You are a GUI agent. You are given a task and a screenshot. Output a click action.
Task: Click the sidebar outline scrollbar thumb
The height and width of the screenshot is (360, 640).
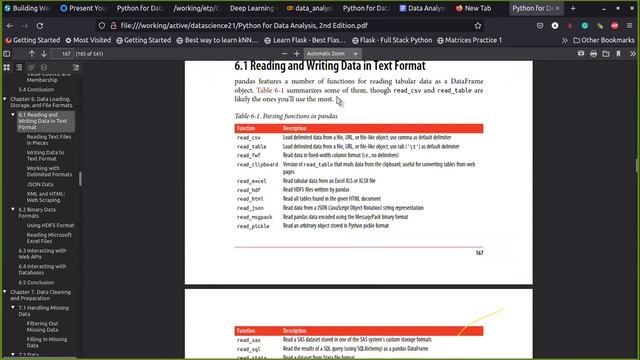coord(80,178)
